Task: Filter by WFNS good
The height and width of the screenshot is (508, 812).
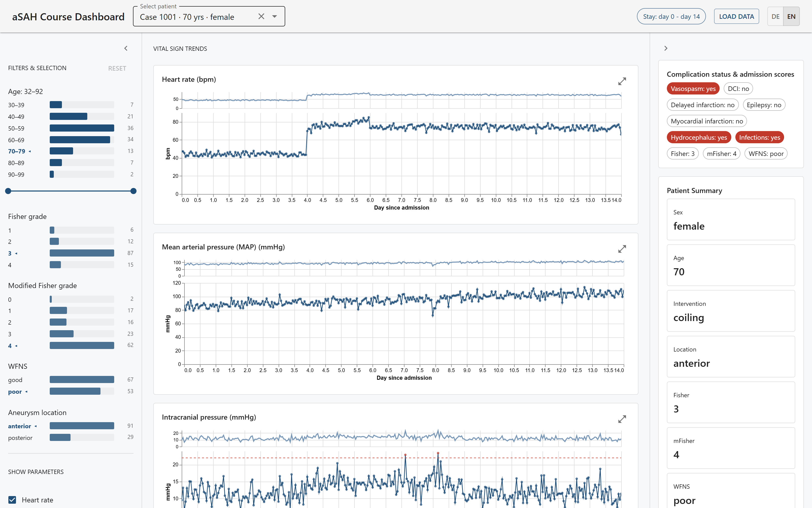Action: point(71,380)
